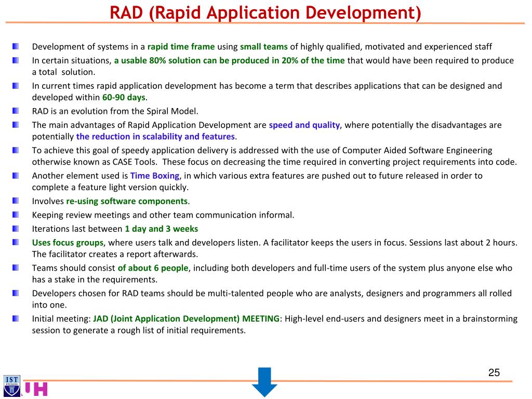The image size is (532, 399).
Task: Click the green text 'small teams'
Action: tap(263, 46)
